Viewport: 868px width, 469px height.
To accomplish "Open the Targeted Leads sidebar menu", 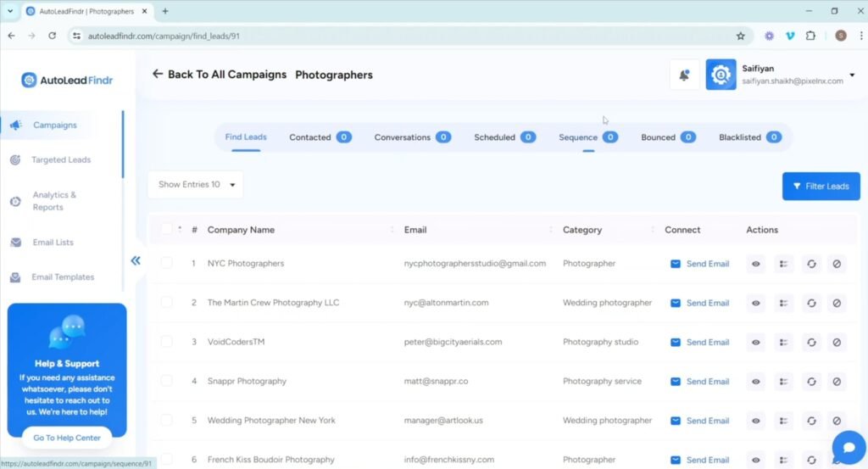I will 61,159.
